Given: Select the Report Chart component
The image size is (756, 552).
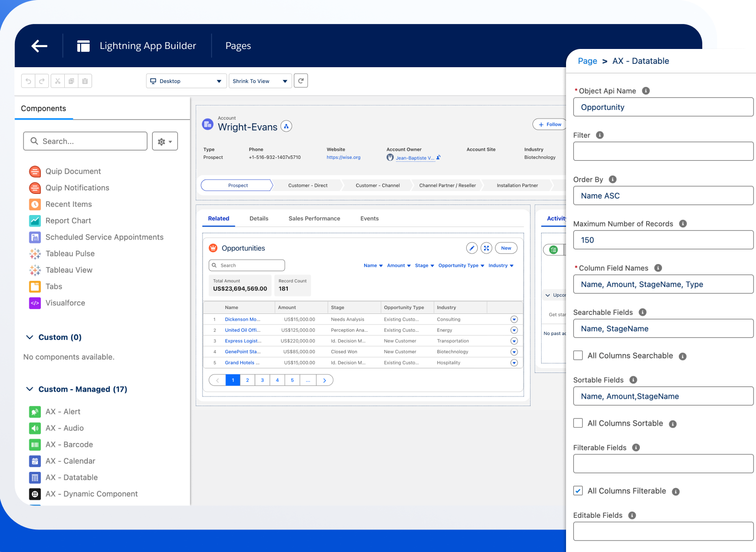Looking at the screenshot, I should point(60,221).
